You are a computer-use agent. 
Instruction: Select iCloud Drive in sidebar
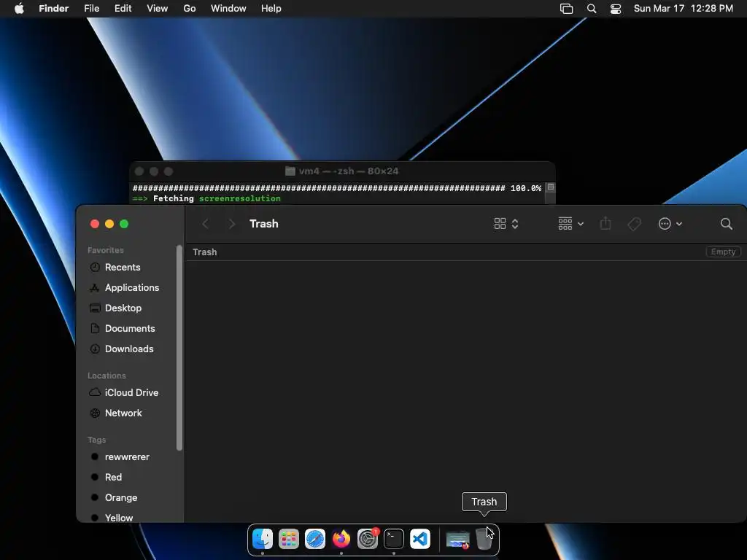130,392
